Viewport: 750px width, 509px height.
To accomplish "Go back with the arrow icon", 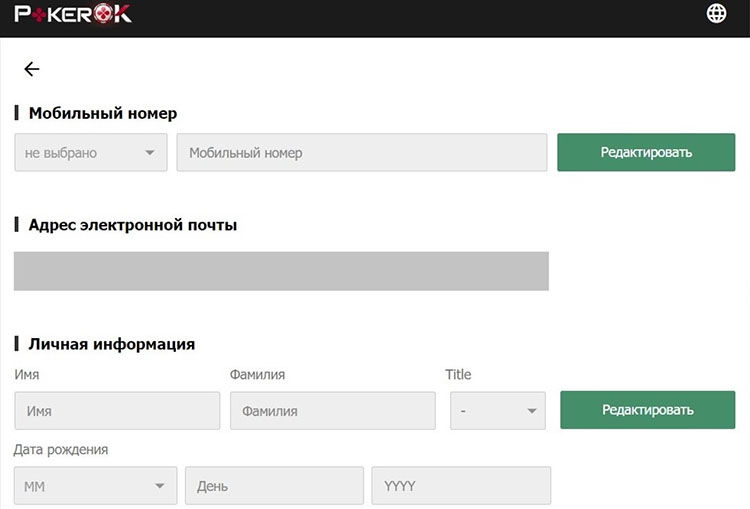I will [x=32, y=69].
